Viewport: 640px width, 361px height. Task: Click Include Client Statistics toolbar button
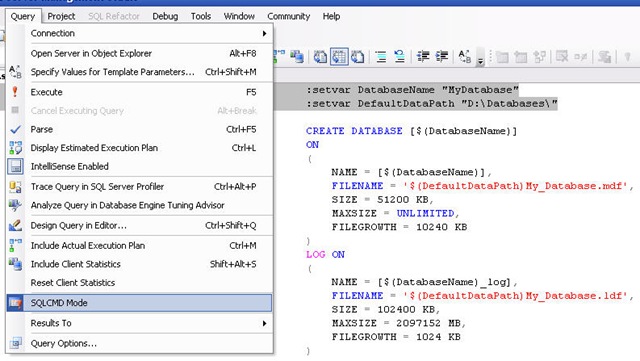pos(297,57)
